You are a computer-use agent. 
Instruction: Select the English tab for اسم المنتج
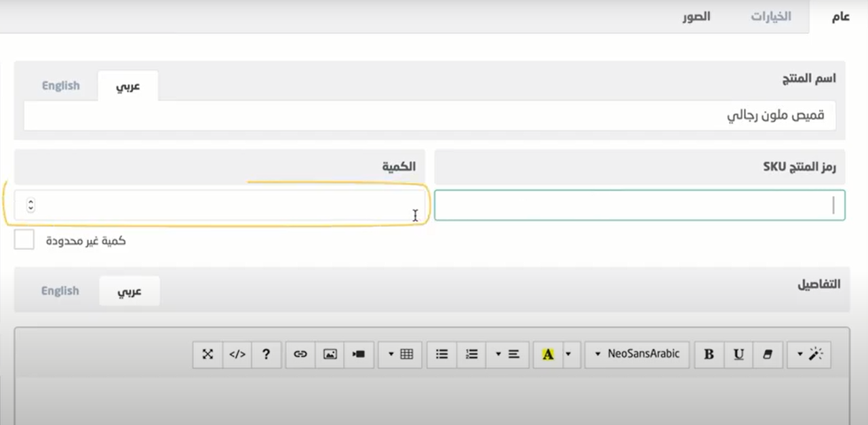[61, 85]
